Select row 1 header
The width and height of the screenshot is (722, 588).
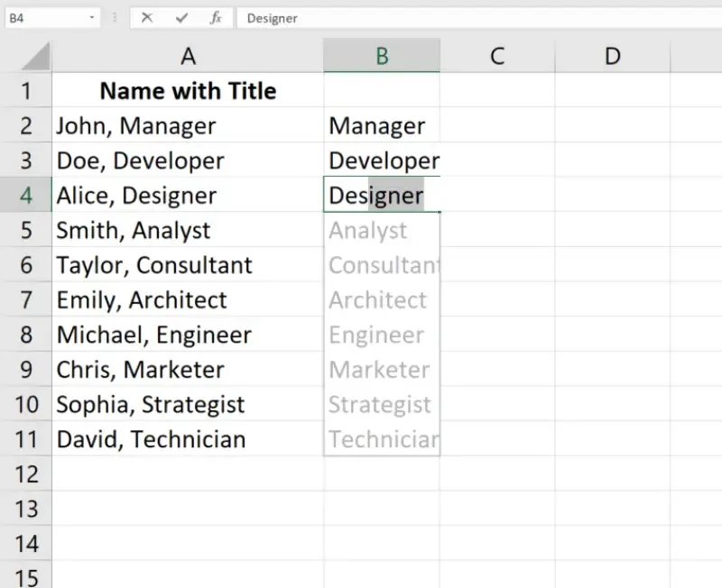tap(25, 91)
